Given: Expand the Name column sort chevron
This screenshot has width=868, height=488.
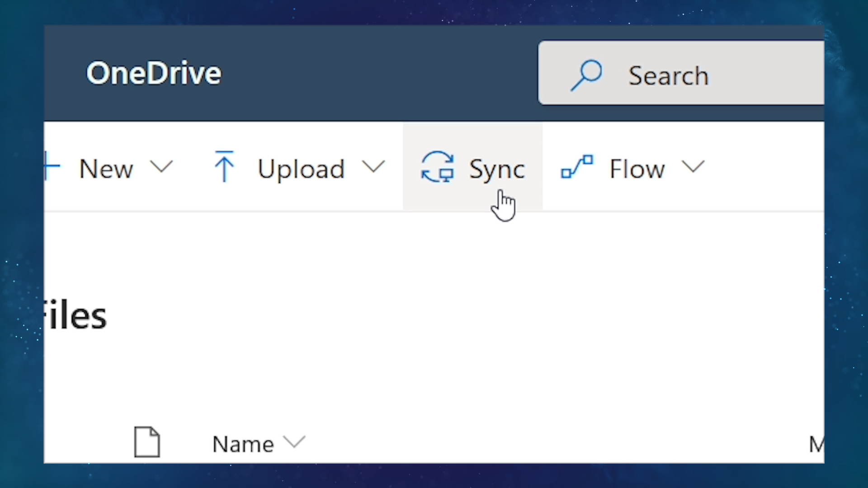Looking at the screenshot, I should (294, 441).
